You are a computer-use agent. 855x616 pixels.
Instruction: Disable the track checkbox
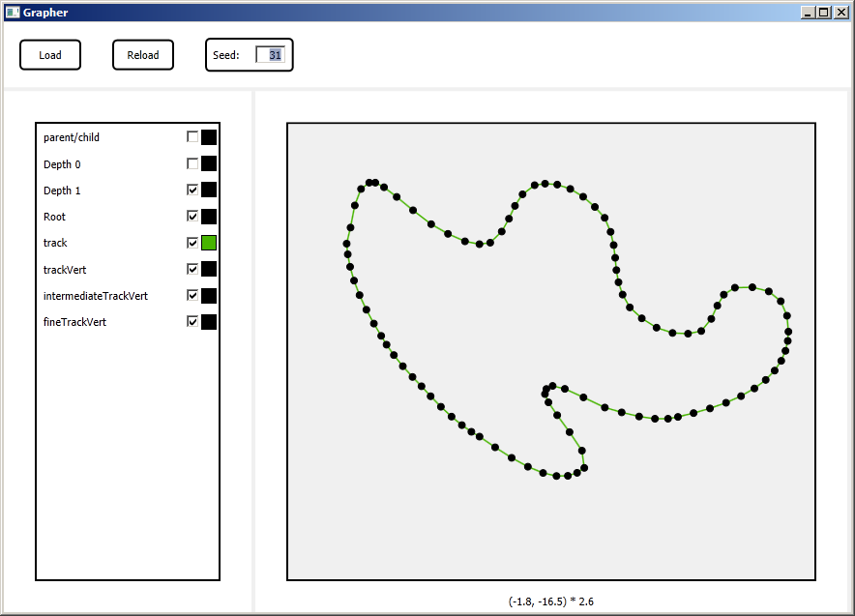tap(192, 243)
